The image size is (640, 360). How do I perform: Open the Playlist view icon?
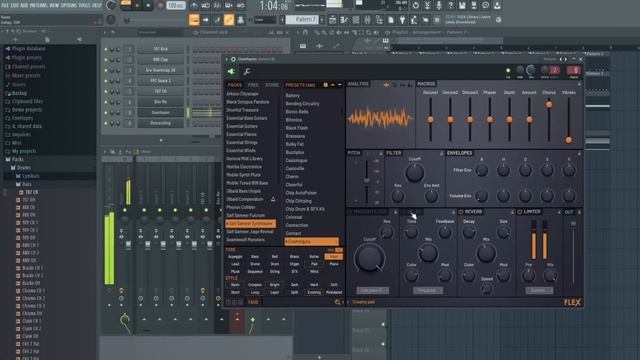point(332,20)
